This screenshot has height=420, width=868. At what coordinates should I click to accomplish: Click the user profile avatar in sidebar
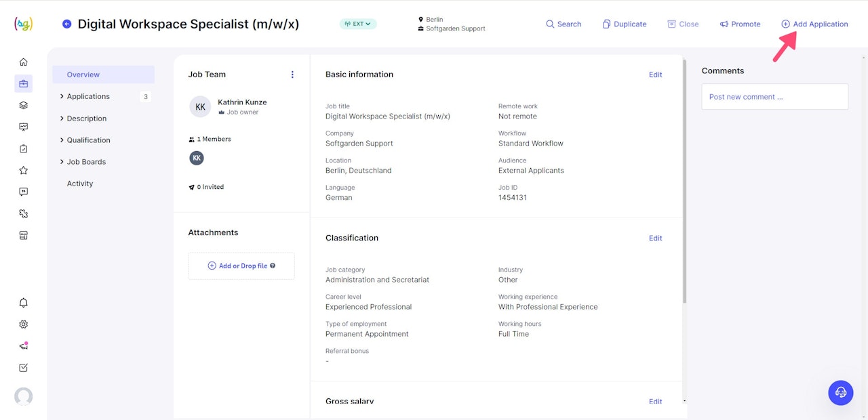coord(24,396)
